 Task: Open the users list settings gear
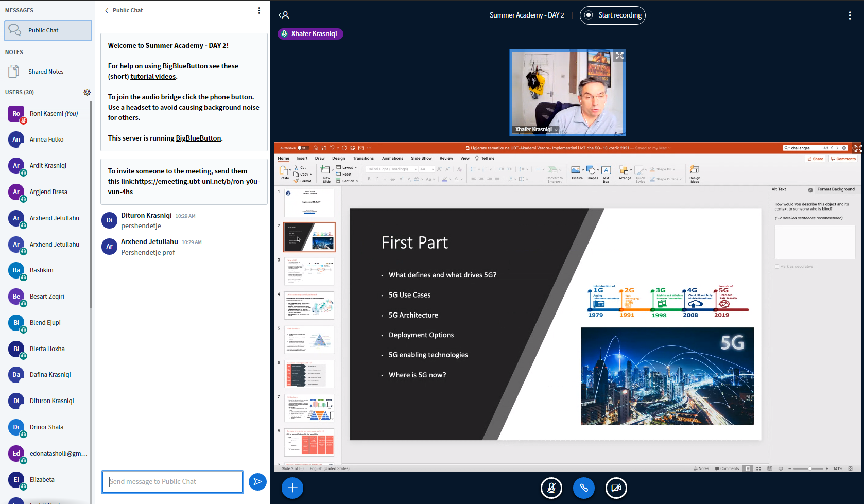coord(87,92)
